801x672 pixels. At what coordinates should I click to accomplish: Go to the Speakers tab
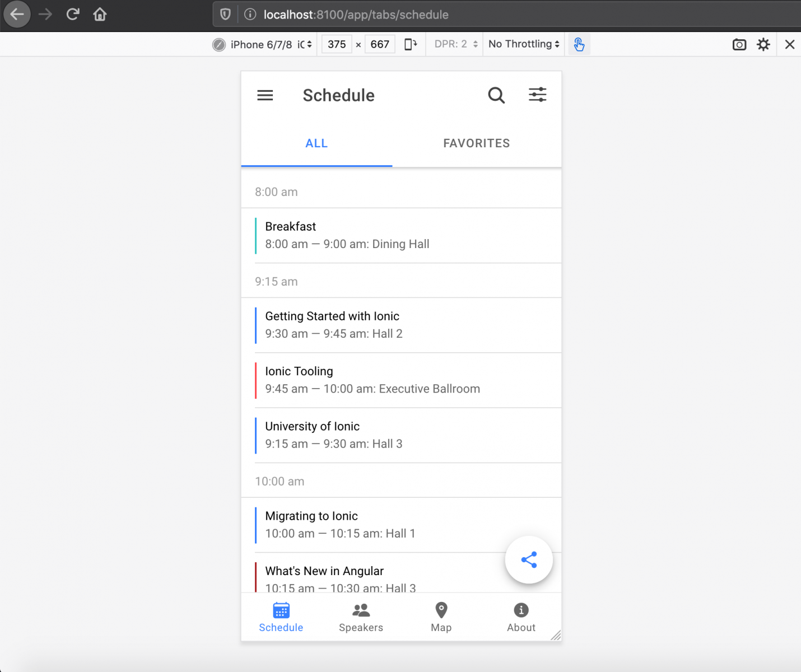tap(361, 617)
